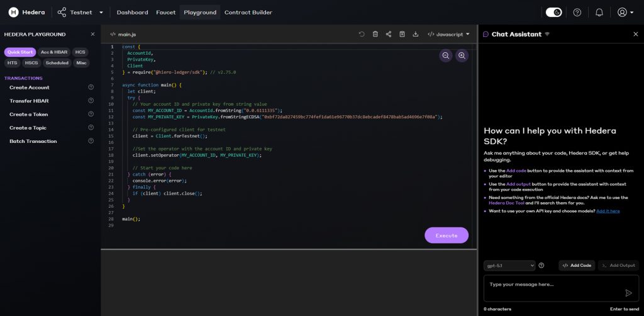Open the Testnet network dropdown
This screenshot has width=644, height=316.
[80, 13]
